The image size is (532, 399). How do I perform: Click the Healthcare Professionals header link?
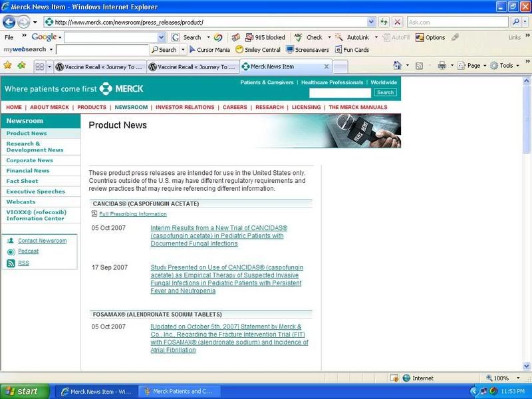[332, 82]
